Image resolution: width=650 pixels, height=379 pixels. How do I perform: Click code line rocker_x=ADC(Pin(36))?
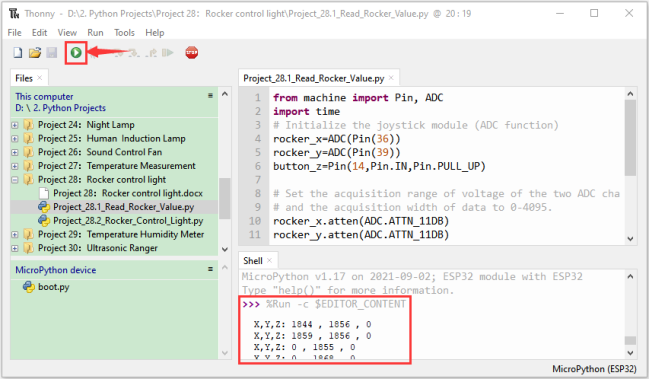click(x=337, y=138)
